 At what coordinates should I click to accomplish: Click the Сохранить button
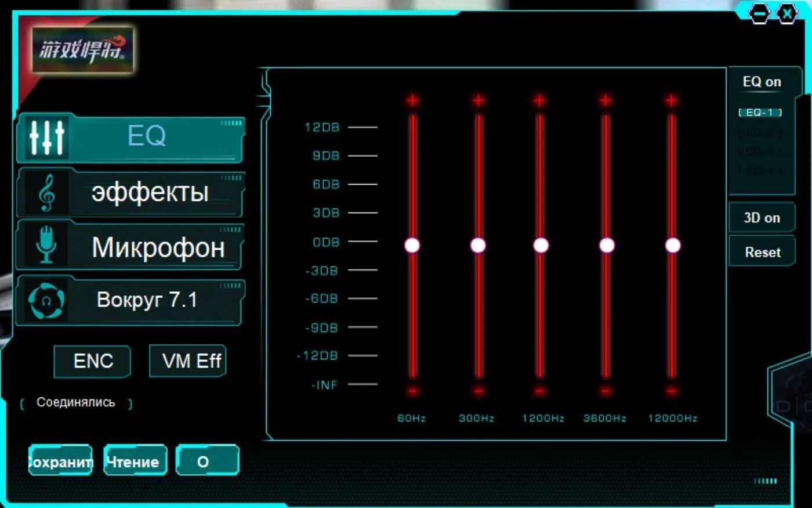[59, 460]
